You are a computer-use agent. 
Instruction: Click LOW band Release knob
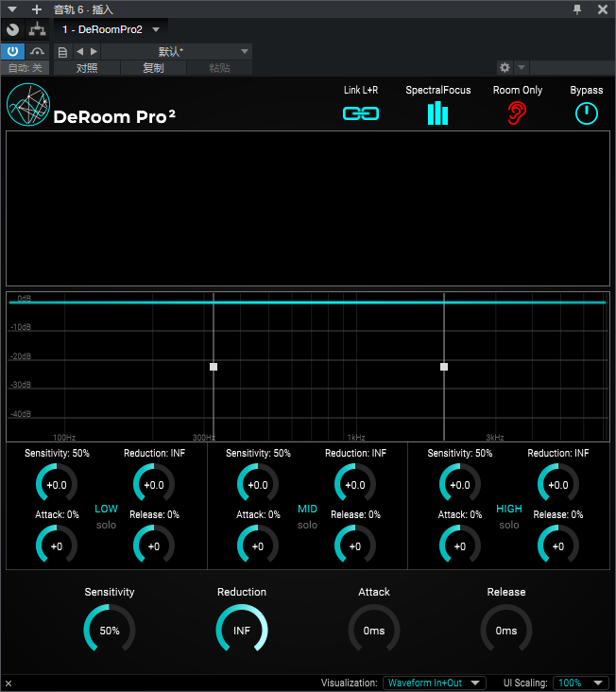(x=154, y=545)
